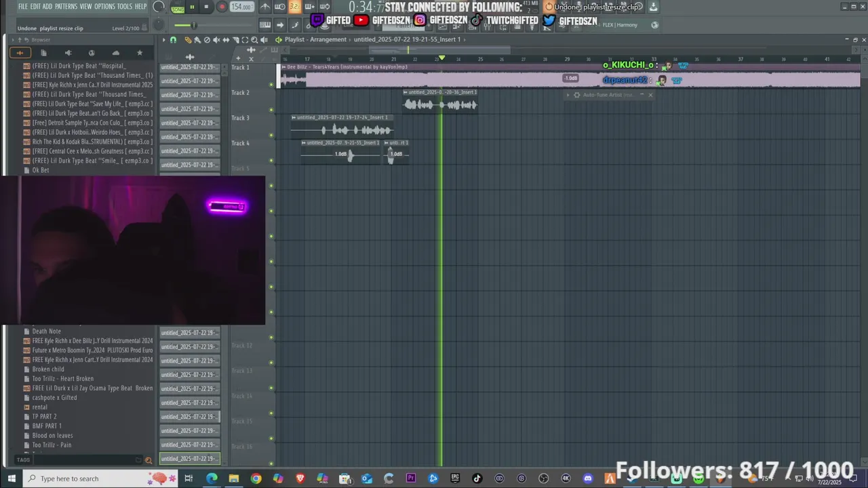
Task: Select BMF PART 1 in browser
Action: (x=47, y=426)
